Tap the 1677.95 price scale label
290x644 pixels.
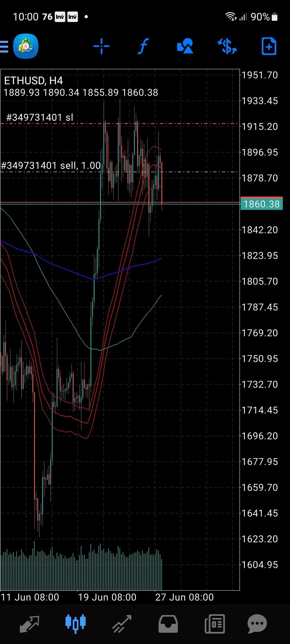260,462
